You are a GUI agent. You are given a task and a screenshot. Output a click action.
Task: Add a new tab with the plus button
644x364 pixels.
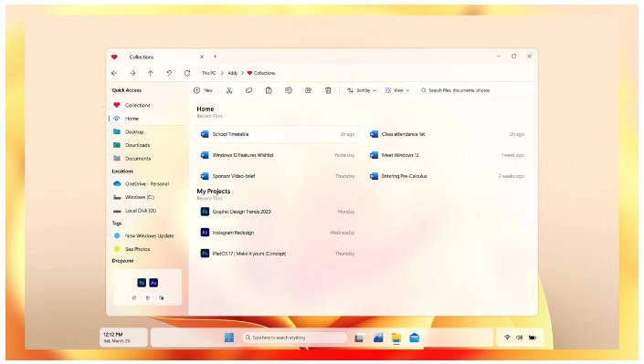[x=215, y=57]
